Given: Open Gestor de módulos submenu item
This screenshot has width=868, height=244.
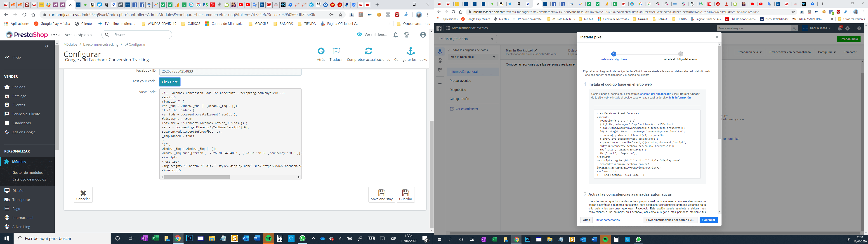Looking at the screenshot, I should [27, 173].
